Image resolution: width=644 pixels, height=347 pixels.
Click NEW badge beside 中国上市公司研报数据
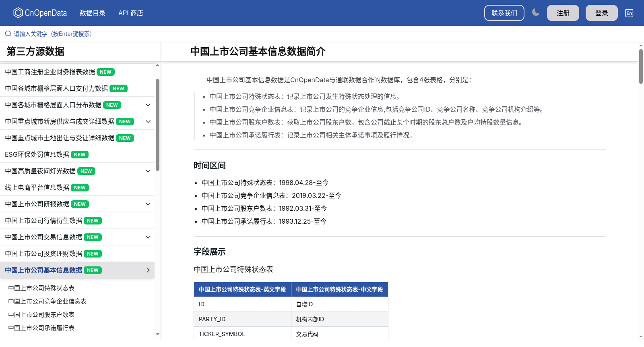click(x=80, y=204)
